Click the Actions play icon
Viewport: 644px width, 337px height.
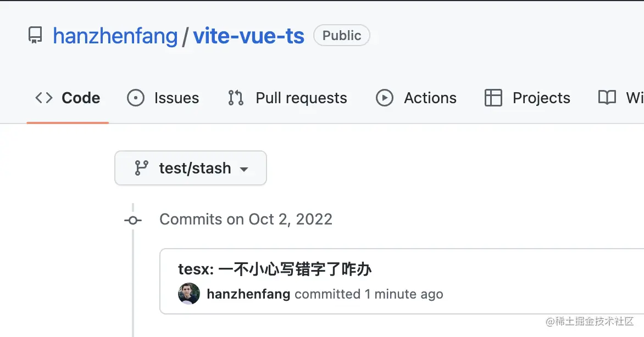(x=385, y=98)
